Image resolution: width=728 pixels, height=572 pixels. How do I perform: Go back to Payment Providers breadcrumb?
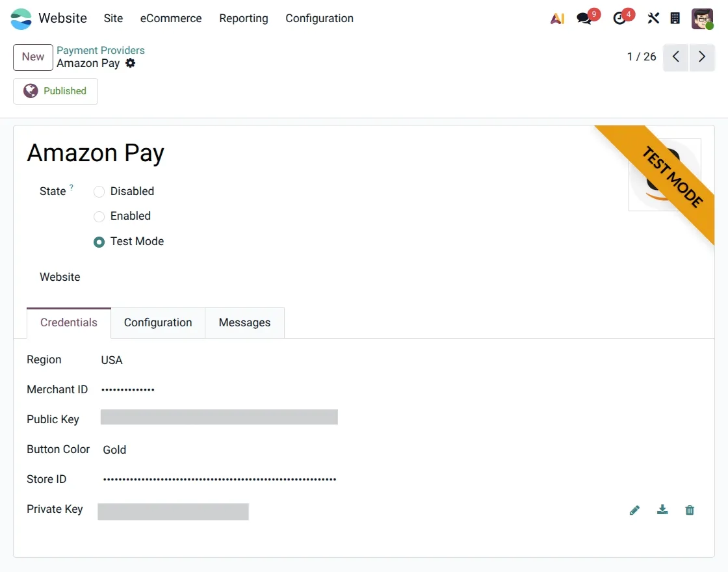tap(100, 50)
